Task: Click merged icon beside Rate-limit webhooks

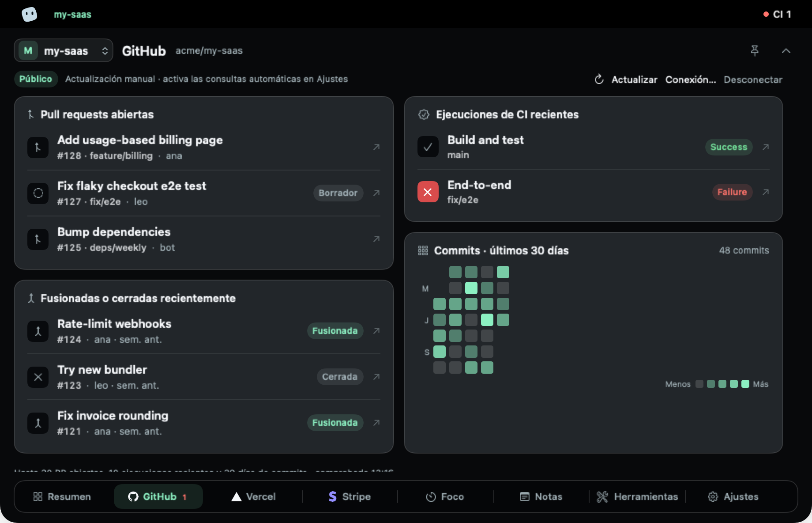Action: [x=38, y=331]
